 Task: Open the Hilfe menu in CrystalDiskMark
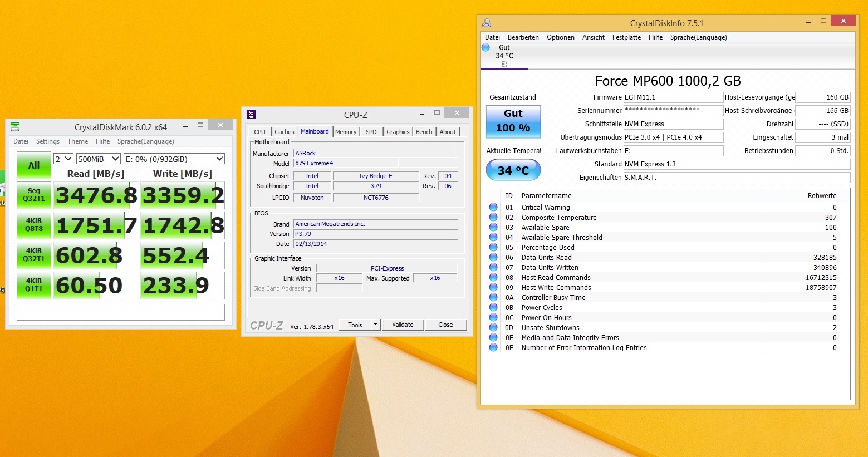point(102,141)
